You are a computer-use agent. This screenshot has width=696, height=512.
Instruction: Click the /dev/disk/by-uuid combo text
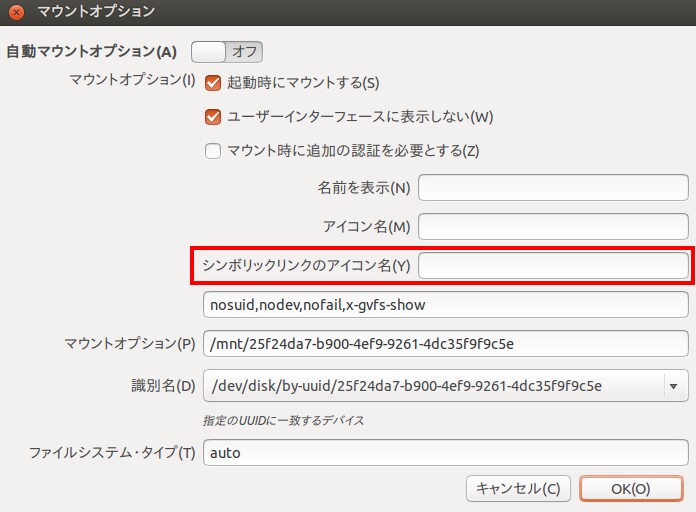pos(407,386)
